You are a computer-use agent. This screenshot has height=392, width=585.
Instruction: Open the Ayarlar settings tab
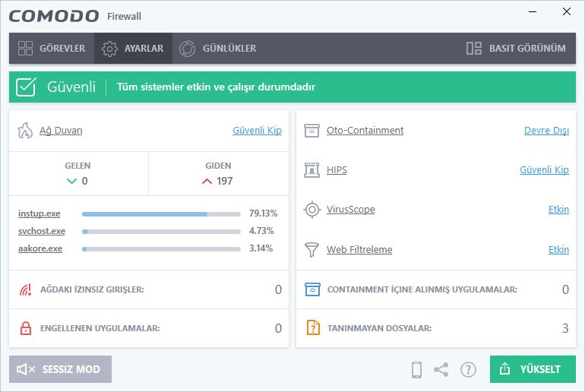pos(133,48)
